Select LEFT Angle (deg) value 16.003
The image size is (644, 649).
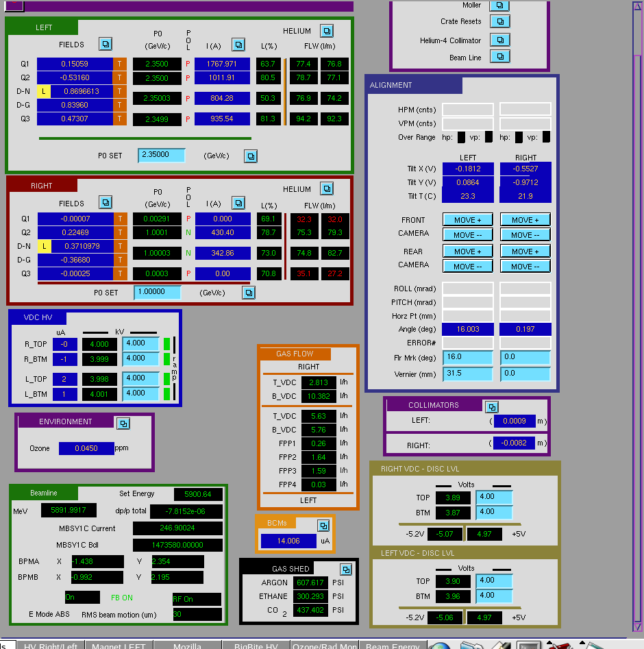click(x=468, y=329)
